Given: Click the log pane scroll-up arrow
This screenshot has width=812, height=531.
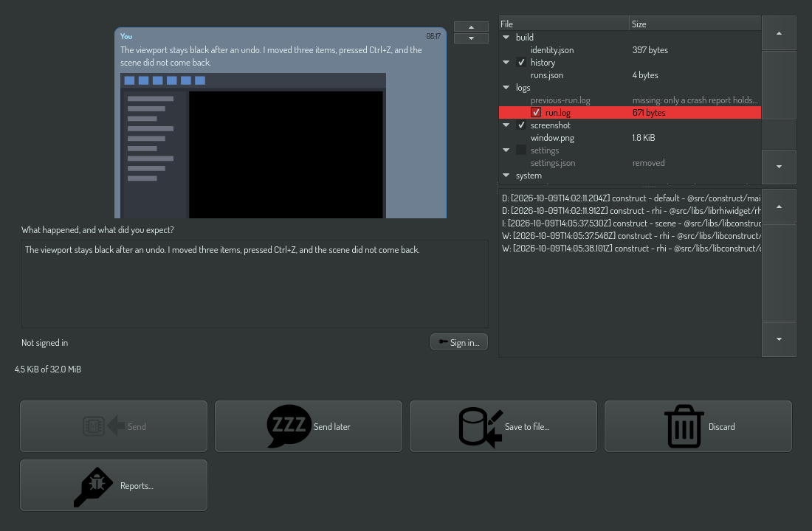Looking at the screenshot, I should (x=779, y=206).
